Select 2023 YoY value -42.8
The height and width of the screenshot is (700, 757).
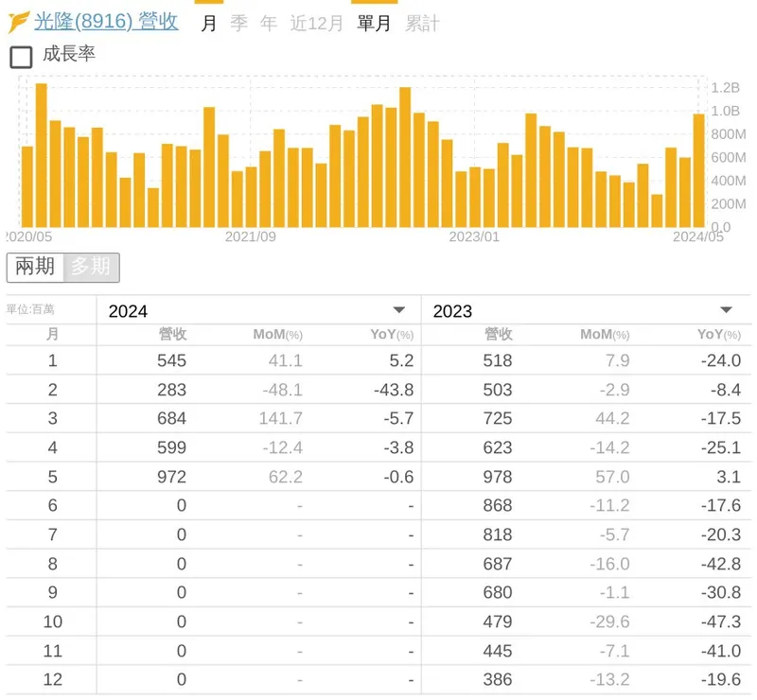click(721, 564)
